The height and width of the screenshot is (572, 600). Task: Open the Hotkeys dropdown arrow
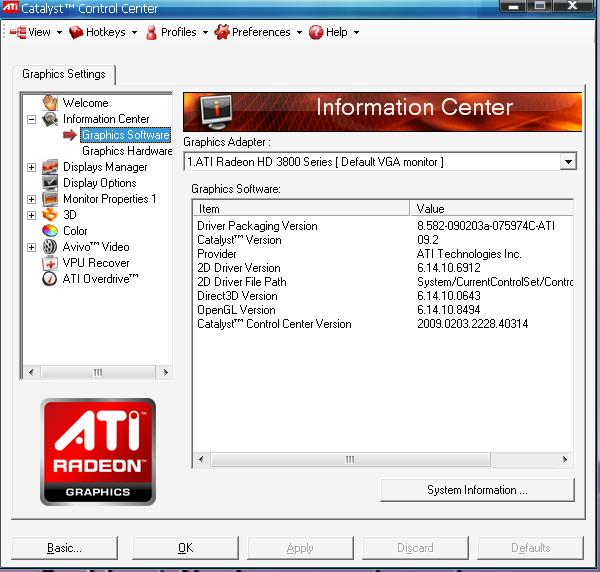134,33
